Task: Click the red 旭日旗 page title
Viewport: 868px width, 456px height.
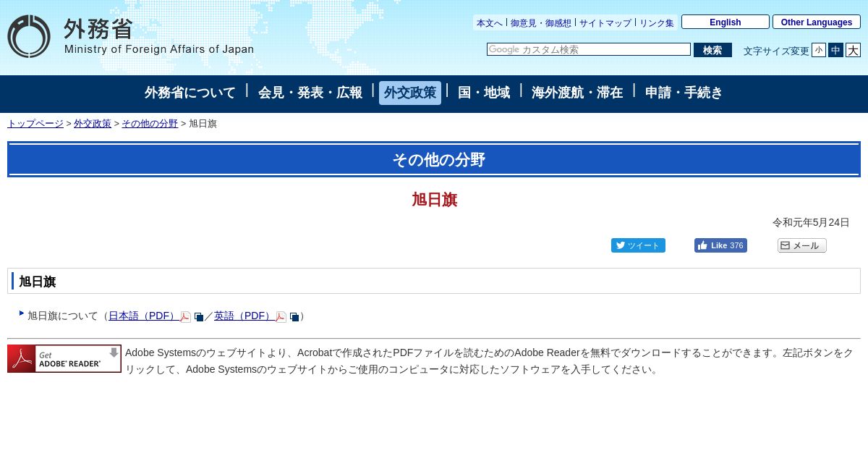Action: 434,200
